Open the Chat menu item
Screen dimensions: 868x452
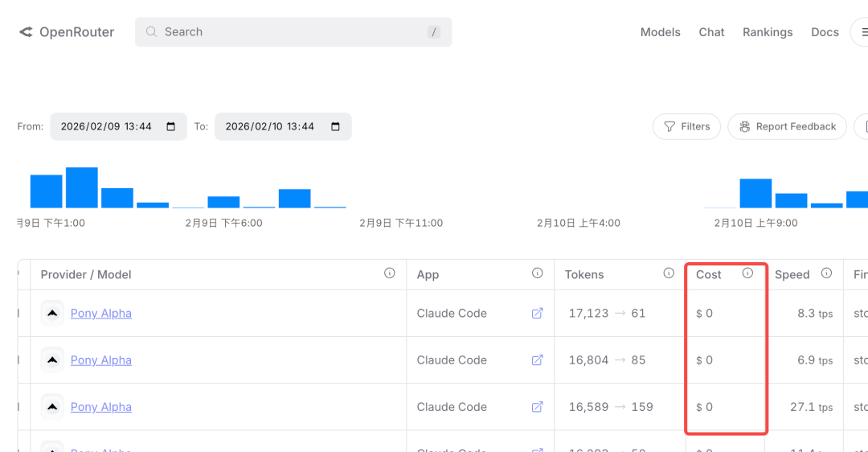tap(711, 32)
